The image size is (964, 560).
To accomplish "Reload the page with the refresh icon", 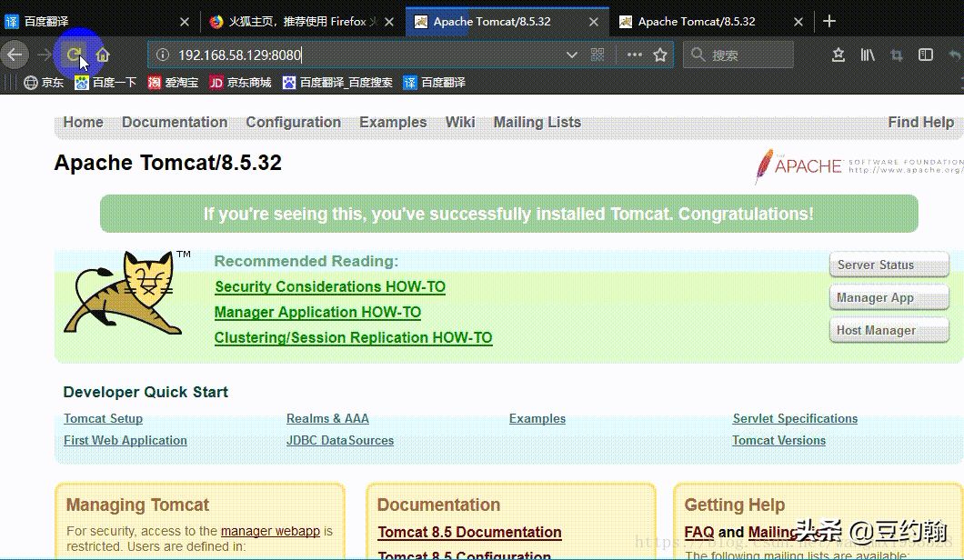I will [74, 55].
